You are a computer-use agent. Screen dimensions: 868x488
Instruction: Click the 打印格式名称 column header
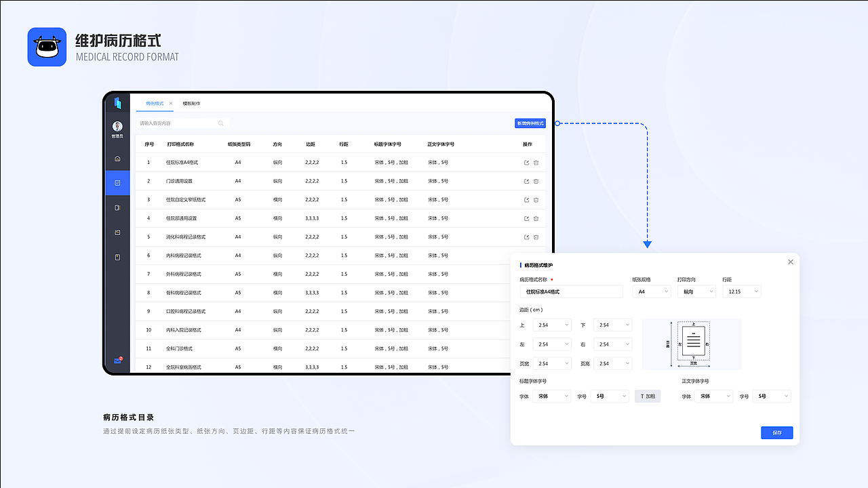(x=180, y=144)
